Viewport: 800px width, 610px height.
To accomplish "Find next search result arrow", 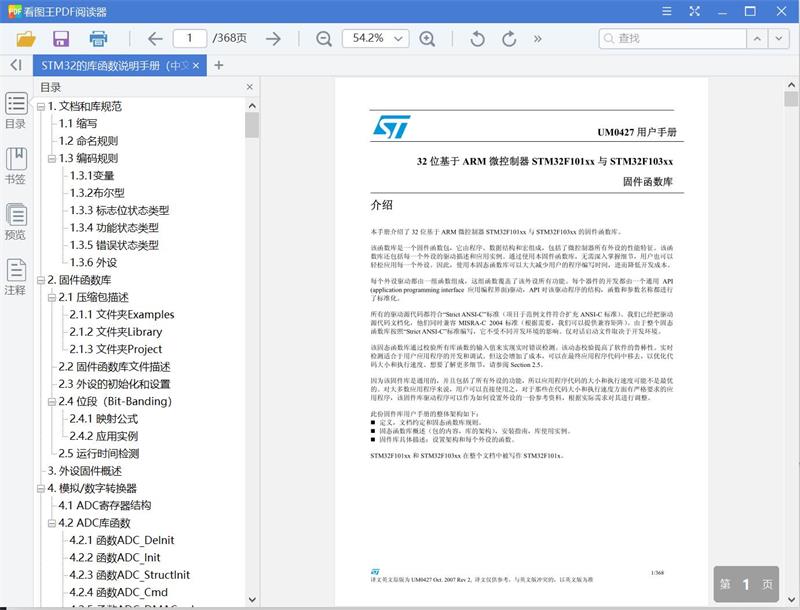I will pyautogui.click(x=779, y=39).
